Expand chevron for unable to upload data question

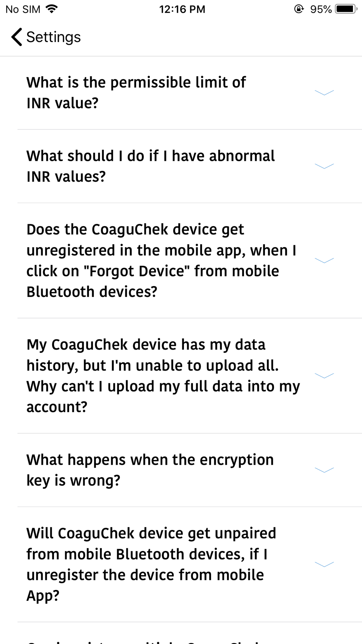tap(324, 376)
